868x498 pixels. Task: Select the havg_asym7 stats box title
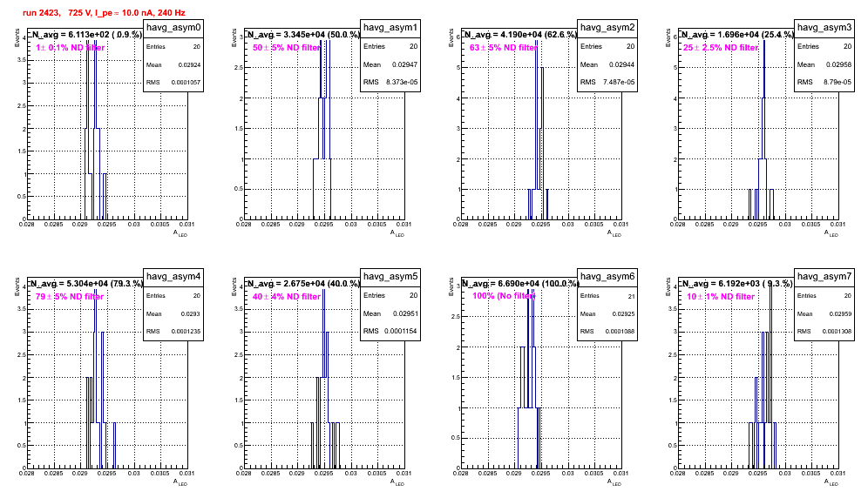pos(824,277)
